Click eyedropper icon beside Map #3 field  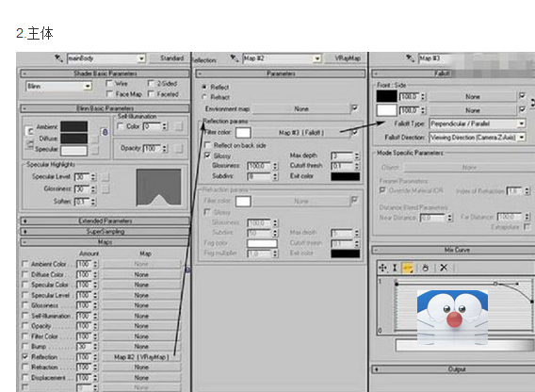410,58
